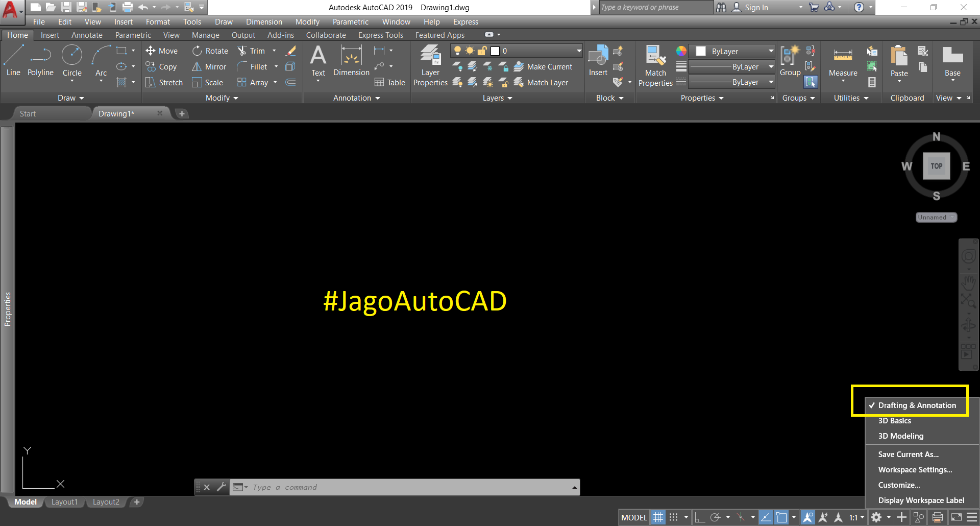Toggle grid display in the status bar
This screenshot has width=980, height=526.
pos(658,517)
